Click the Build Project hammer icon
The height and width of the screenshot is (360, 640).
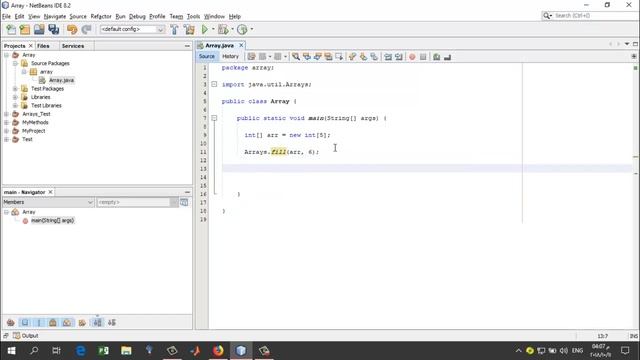click(174, 29)
